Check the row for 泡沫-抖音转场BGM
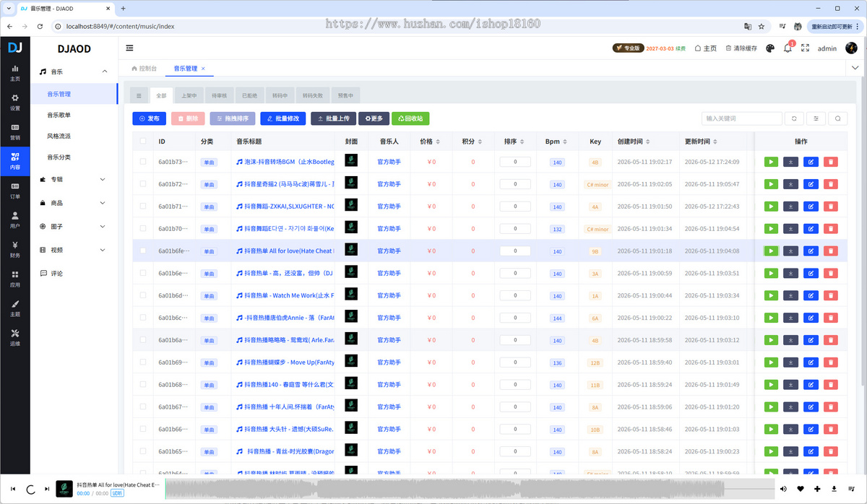867x504 pixels. (143, 162)
